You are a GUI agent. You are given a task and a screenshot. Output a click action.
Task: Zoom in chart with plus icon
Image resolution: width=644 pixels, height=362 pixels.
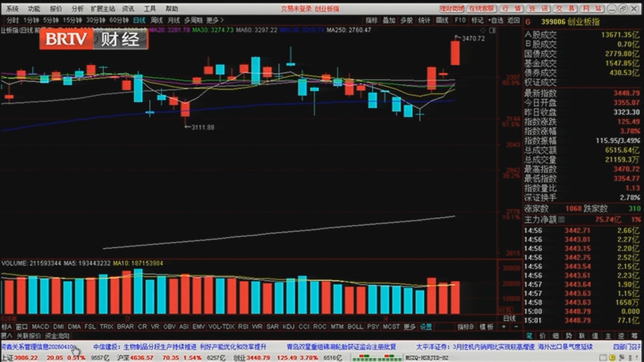point(504,326)
